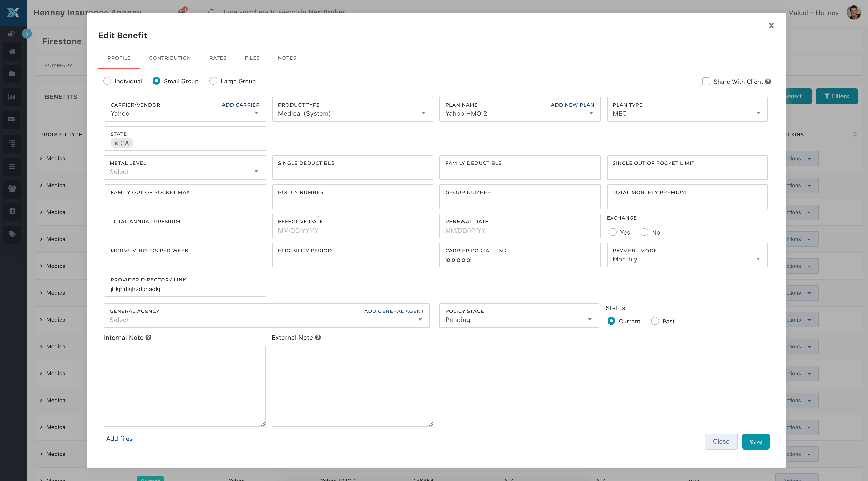Viewport: 868px width, 481px height.
Task: Choose Yes for Exchange
Action: point(613,232)
